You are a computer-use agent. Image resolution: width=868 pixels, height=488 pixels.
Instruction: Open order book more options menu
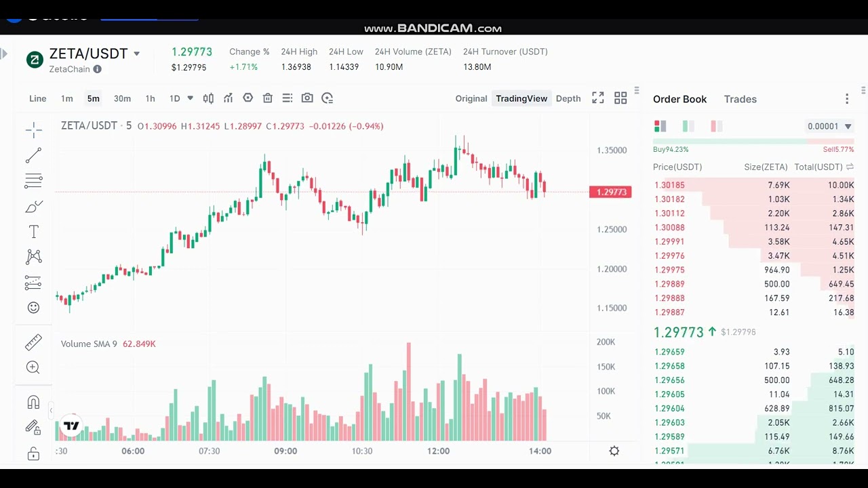[847, 99]
